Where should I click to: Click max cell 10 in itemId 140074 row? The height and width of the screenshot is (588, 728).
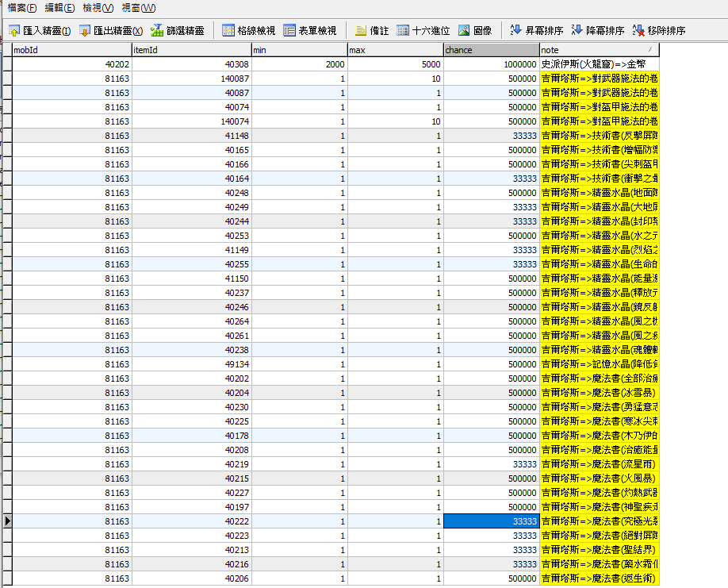396,121
